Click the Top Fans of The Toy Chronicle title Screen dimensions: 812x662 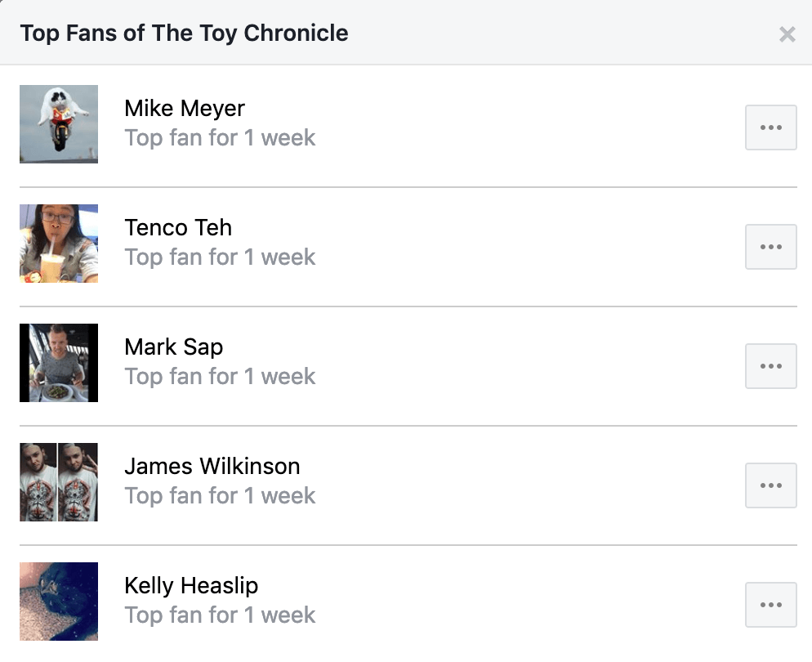click(x=184, y=34)
